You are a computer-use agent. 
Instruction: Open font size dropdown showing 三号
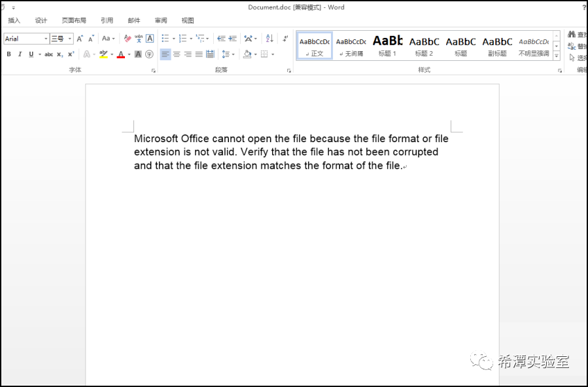point(69,39)
